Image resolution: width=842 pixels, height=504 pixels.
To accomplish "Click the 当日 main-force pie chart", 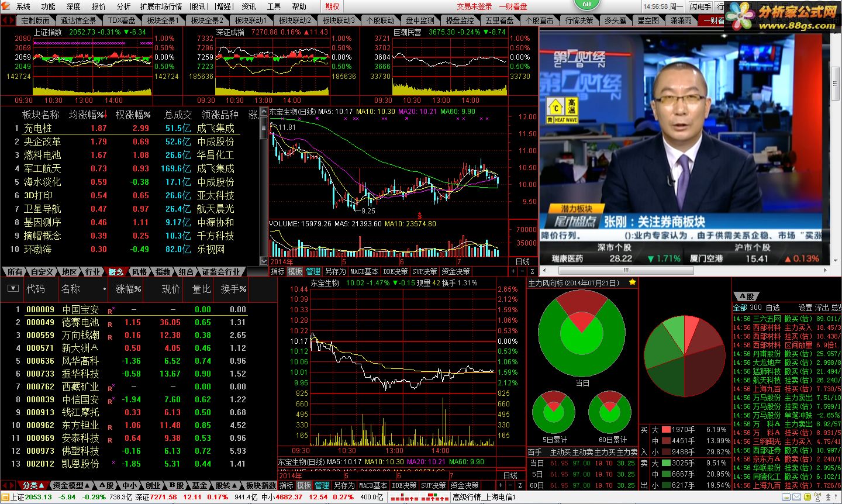I will click(x=581, y=334).
